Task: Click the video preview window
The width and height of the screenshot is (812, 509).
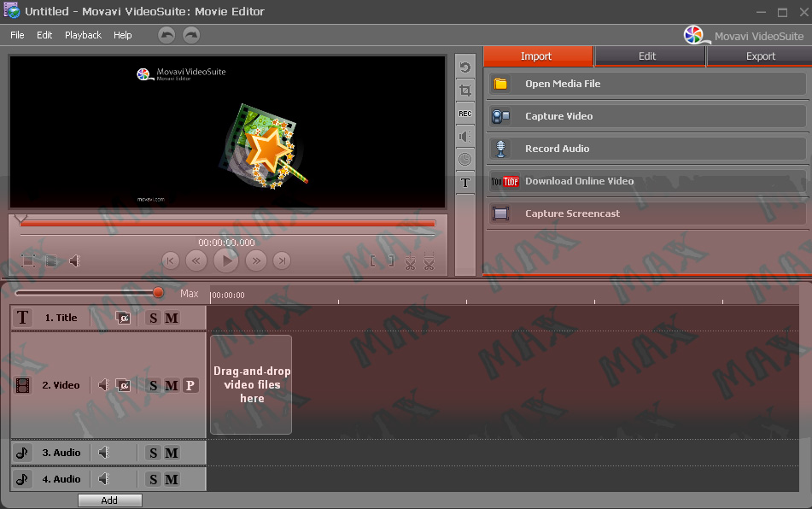Action: coord(227,132)
